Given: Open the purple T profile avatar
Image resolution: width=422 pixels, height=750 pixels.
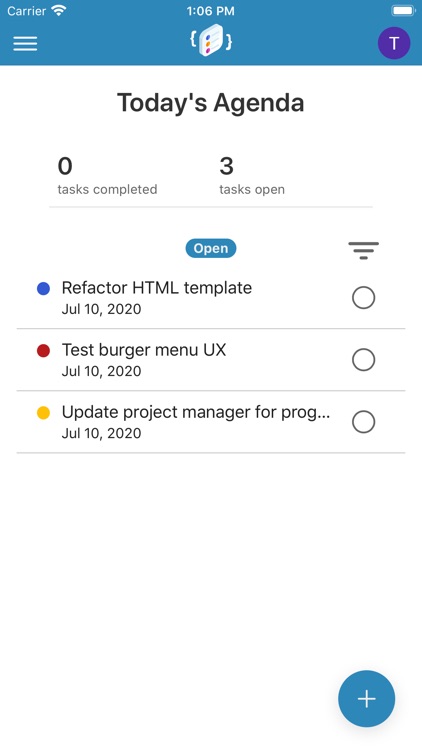Looking at the screenshot, I should click(394, 43).
